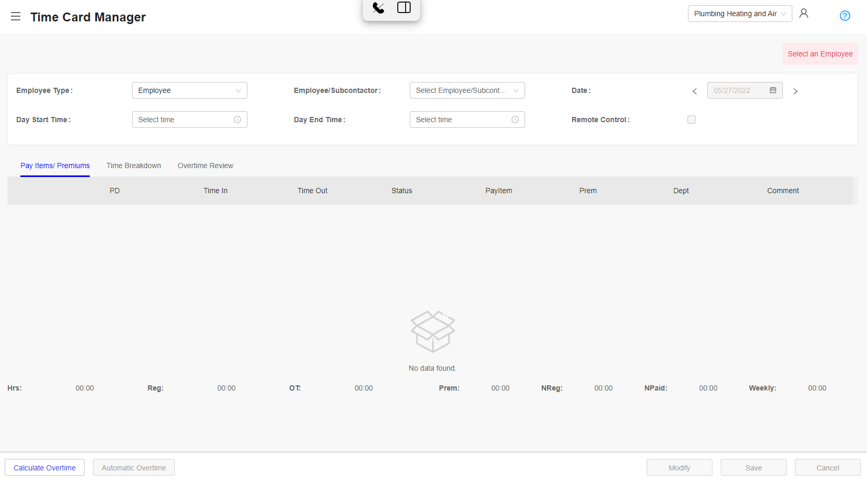This screenshot has width=868, height=484.
Task: Click the Cancel button
Action: coord(827,468)
